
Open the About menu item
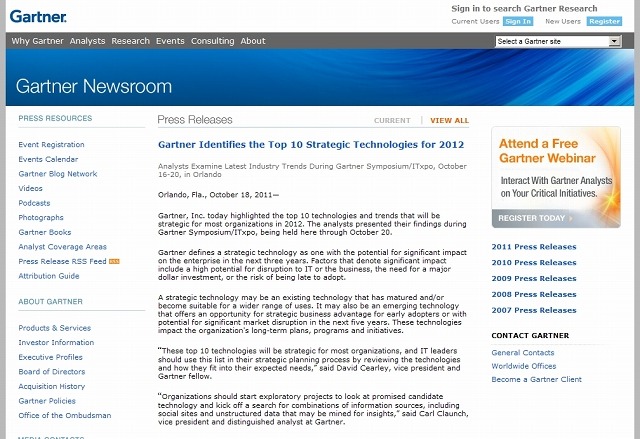(253, 41)
